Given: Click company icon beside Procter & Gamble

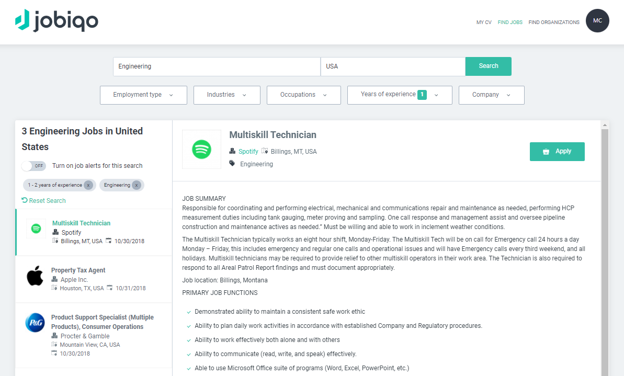Looking at the screenshot, I should pyautogui.click(x=55, y=336).
